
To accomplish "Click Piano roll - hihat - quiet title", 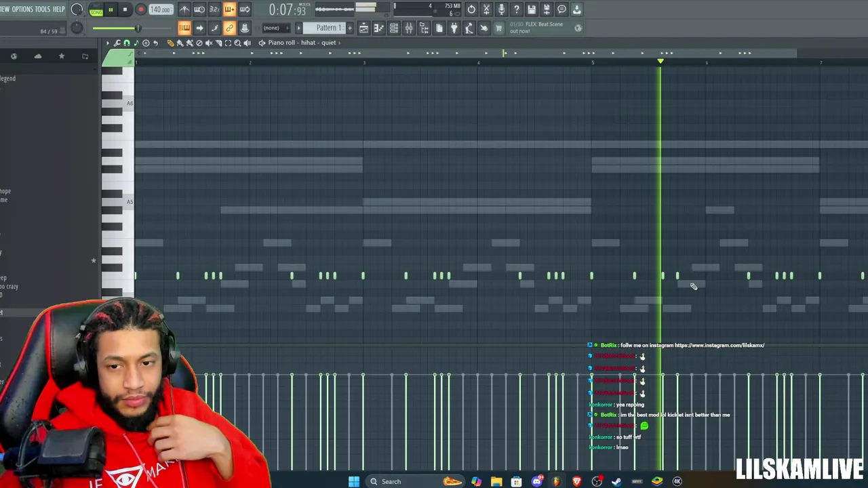I will (302, 43).
